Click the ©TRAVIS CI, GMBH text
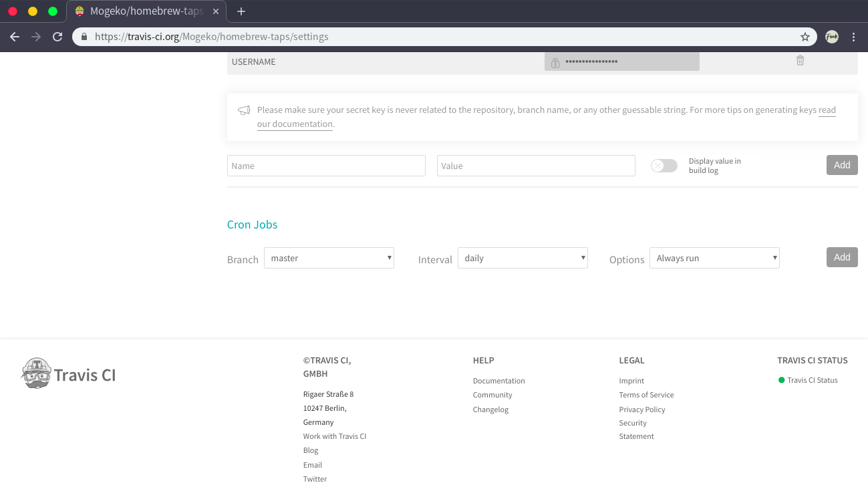Viewport: 868px width, 495px height. point(327,367)
